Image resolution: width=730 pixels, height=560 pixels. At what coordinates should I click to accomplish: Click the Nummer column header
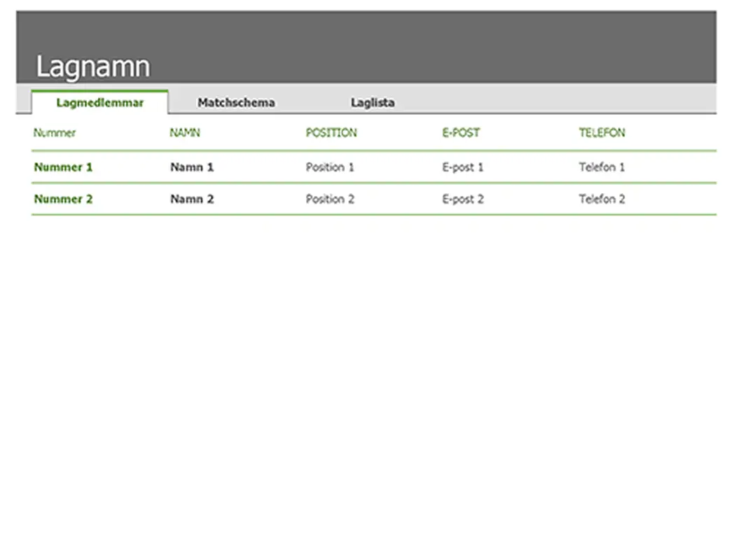55,133
